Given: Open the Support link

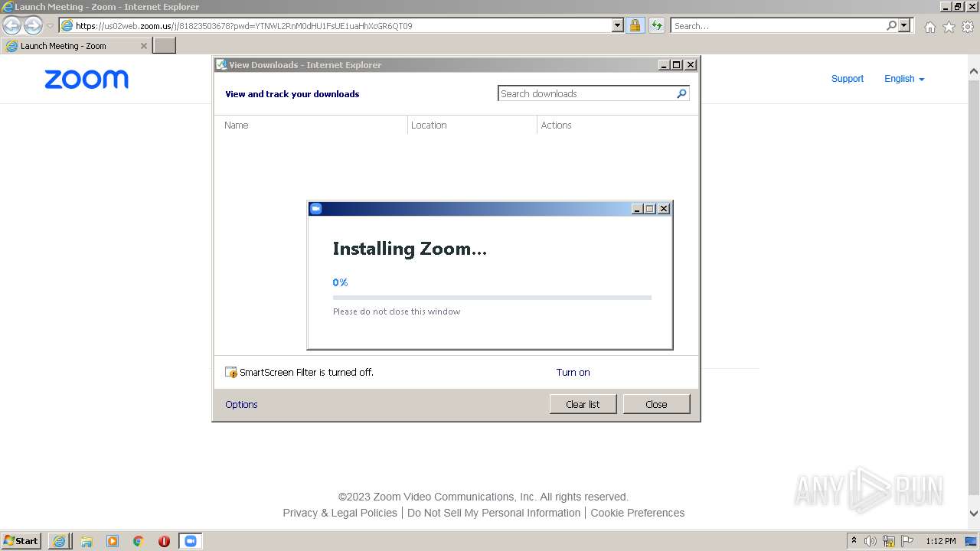Looking at the screenshot, I should pos(848,79).
